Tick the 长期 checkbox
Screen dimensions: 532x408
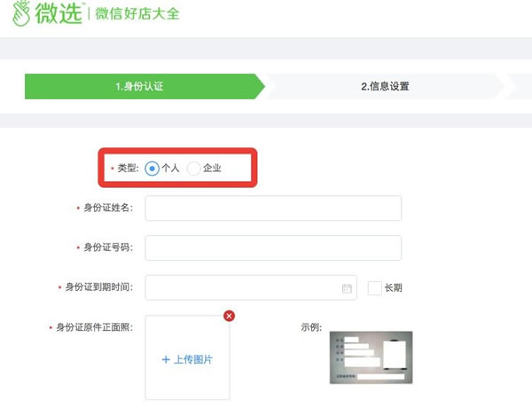pyautogui.click(x=374, y=288)
